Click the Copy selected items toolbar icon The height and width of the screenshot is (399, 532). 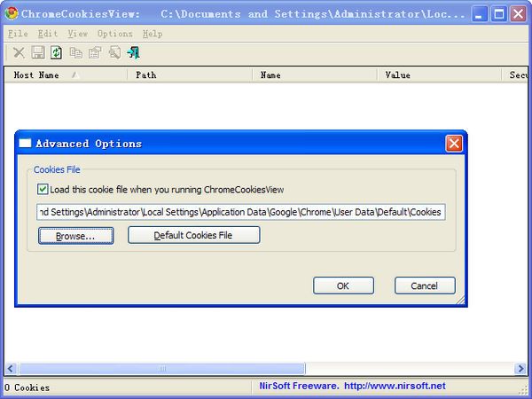pos(76,53)
